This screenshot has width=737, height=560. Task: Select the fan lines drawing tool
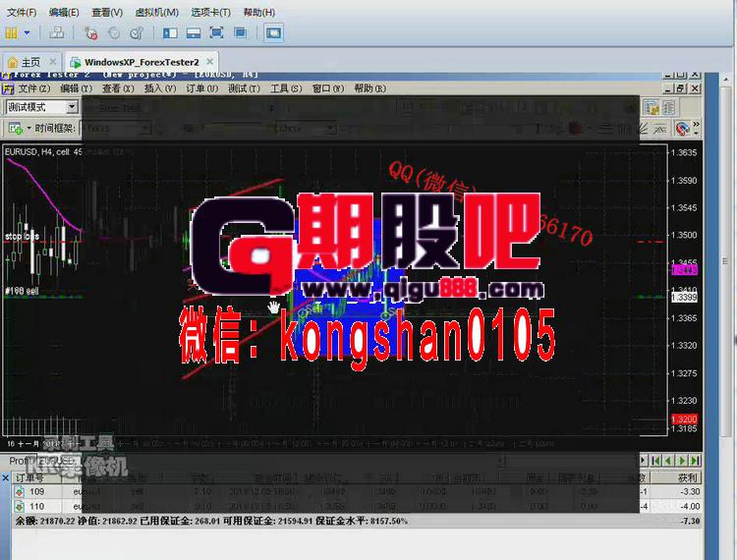click(x=643, y=128)
